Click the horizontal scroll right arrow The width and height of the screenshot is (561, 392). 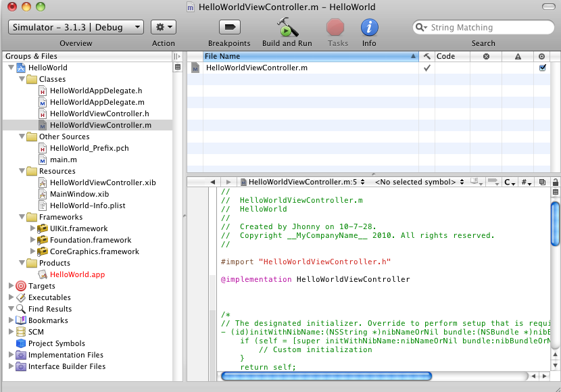click(x=545, y=376)
